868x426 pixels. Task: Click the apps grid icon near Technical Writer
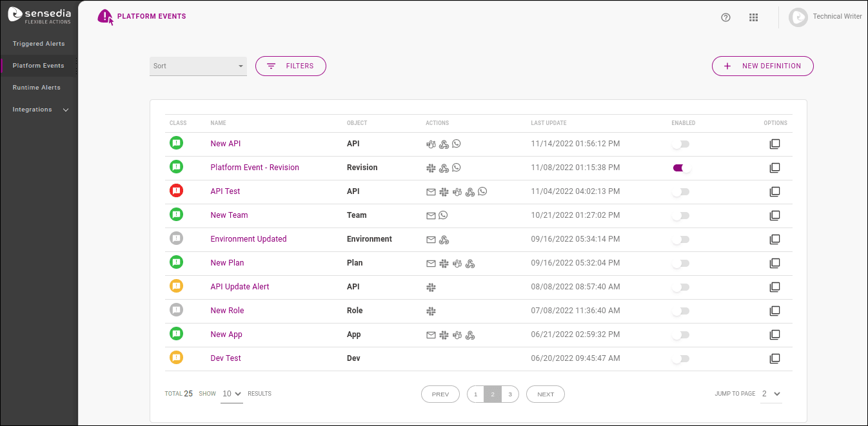tap(753, 17)
